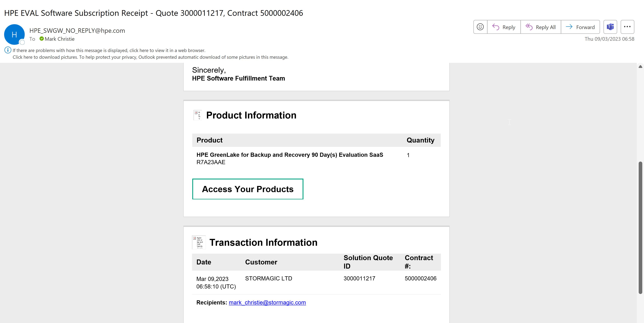
Task: Click the Mar 09,2023 date cell
Action: click(216, 282)
